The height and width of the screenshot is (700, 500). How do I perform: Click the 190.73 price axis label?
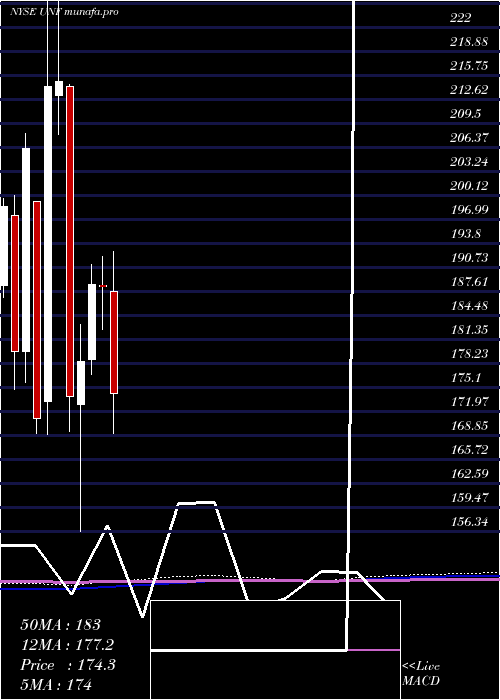click(469, 258)
